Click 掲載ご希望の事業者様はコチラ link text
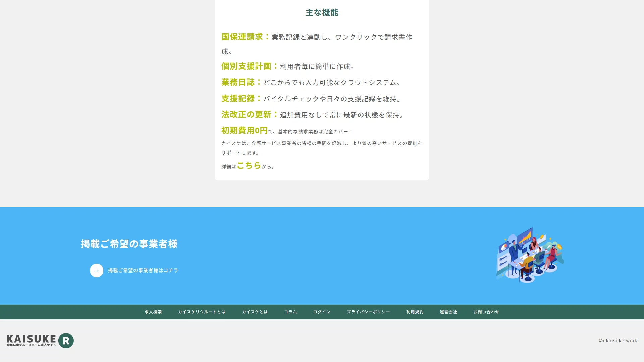 (x=143, y=270)
